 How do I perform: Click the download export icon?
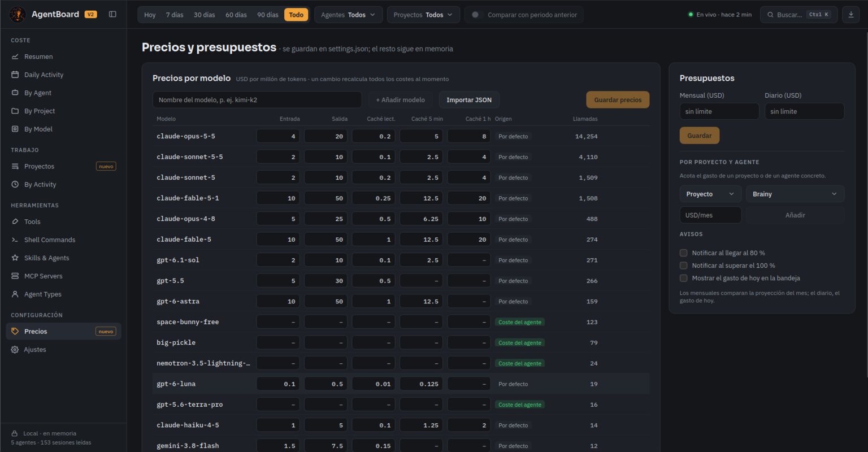click(850, 15)
